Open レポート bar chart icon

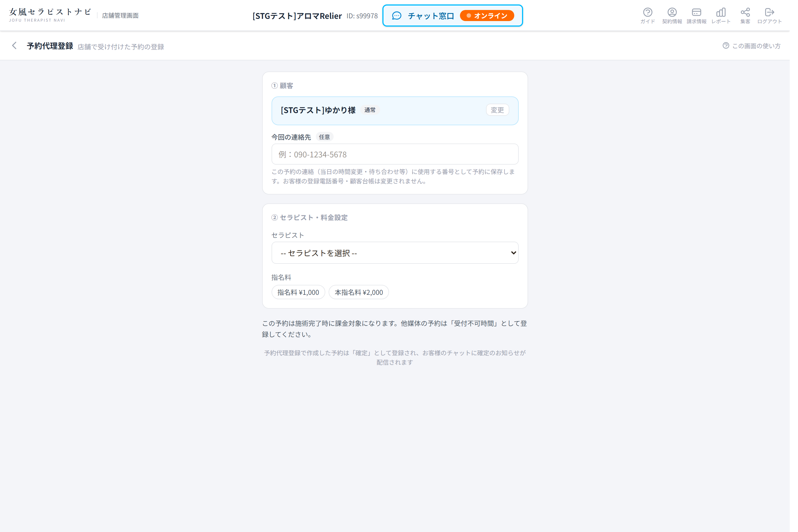pyautogui.click(x=728, y=16)
